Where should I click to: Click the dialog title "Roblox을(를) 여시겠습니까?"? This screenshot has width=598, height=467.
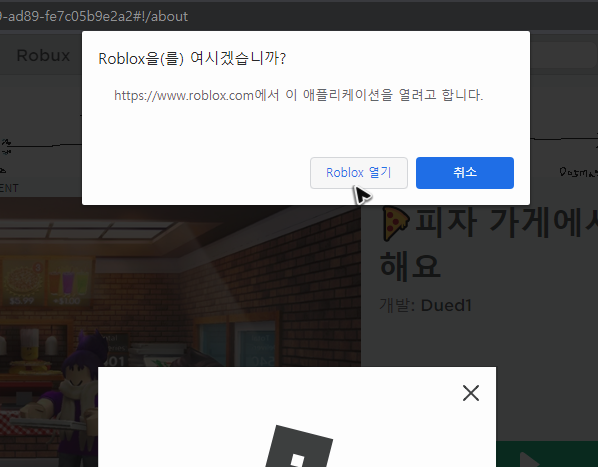coord(192,58)
